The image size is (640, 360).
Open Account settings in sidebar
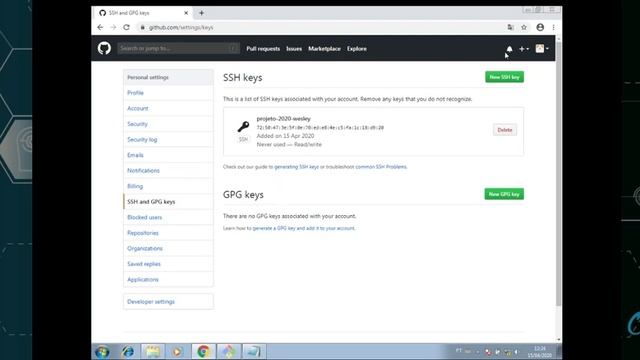[168, 109]
